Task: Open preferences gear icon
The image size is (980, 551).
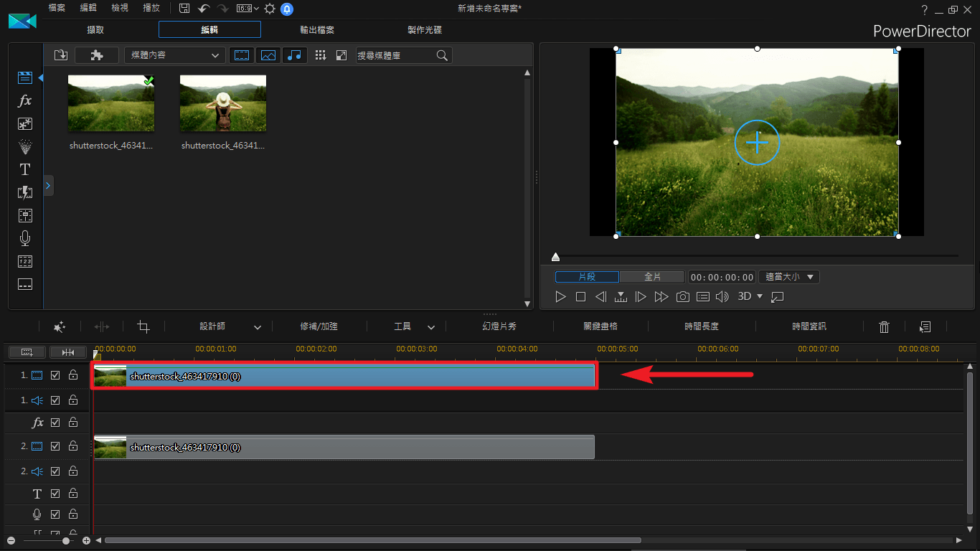Action: coord(270,9)
